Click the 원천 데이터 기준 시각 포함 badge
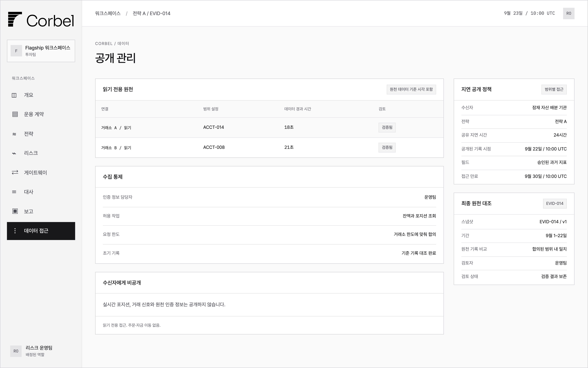Screen dimensions: 588x368 [411, 89]
